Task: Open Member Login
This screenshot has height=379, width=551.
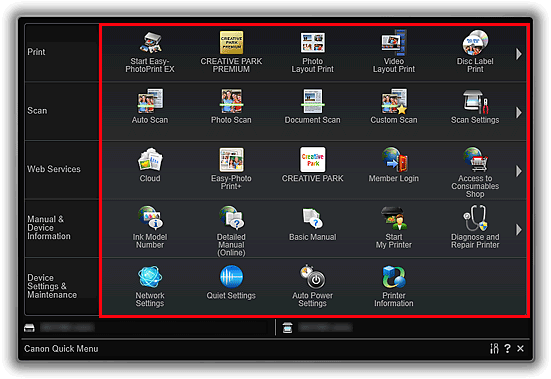Action: pyautogui.click(x=394, y=165)
